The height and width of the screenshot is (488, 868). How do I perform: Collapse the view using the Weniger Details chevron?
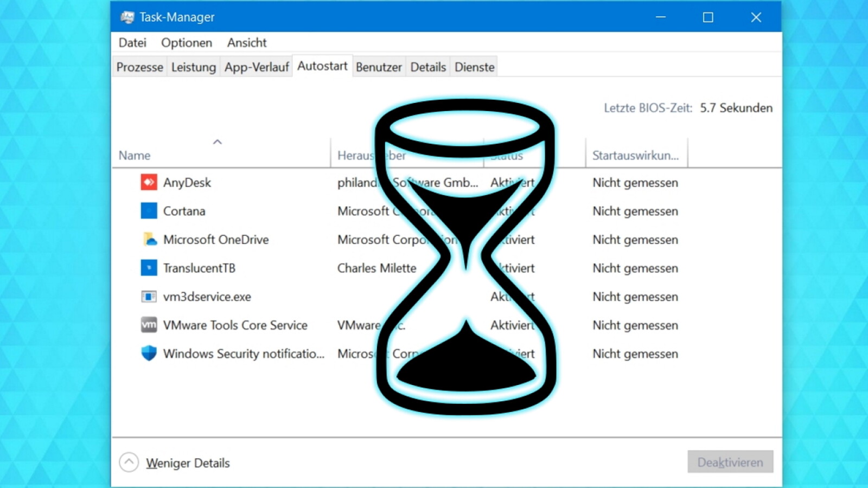(x=129, y=462)
